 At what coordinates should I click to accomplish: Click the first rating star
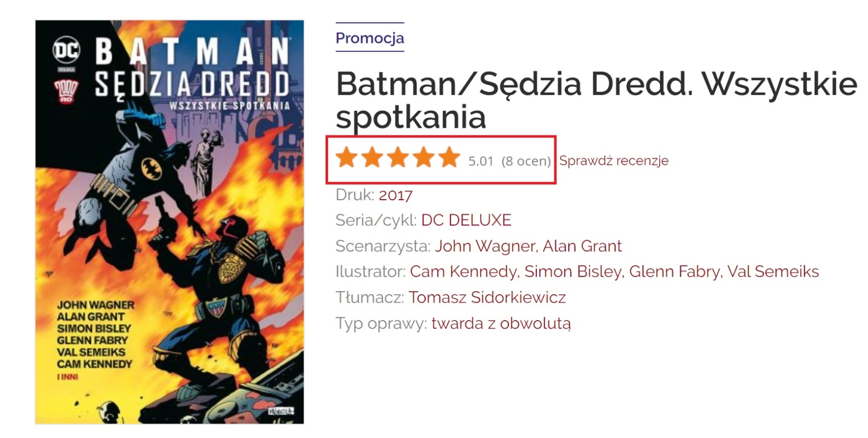coord(346,158)
